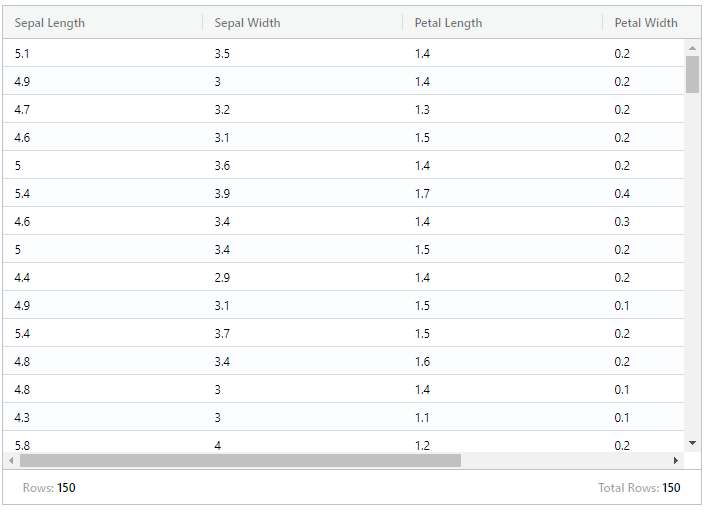Select the Petal Width cell showing 0.4

(x=643, y=194)
